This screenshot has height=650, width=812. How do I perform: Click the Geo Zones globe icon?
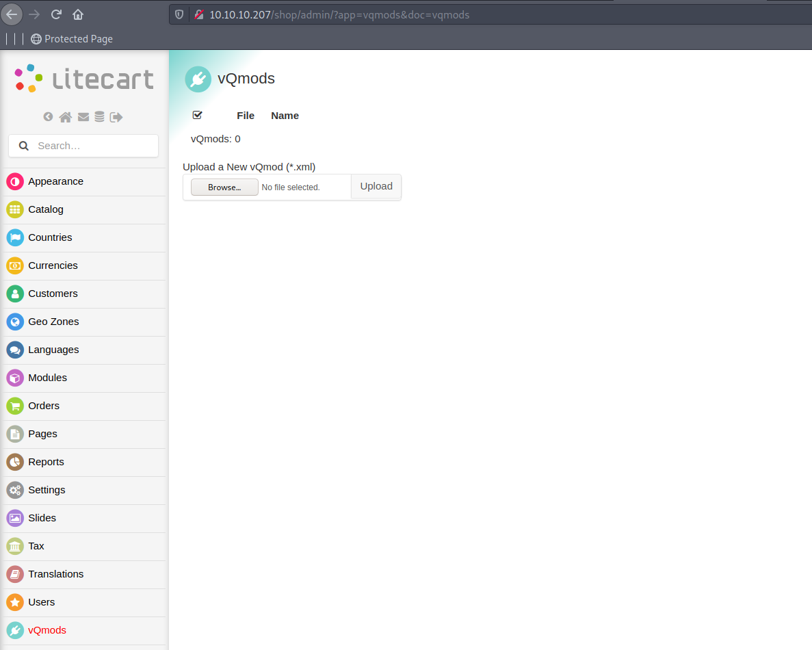(14, 322)
